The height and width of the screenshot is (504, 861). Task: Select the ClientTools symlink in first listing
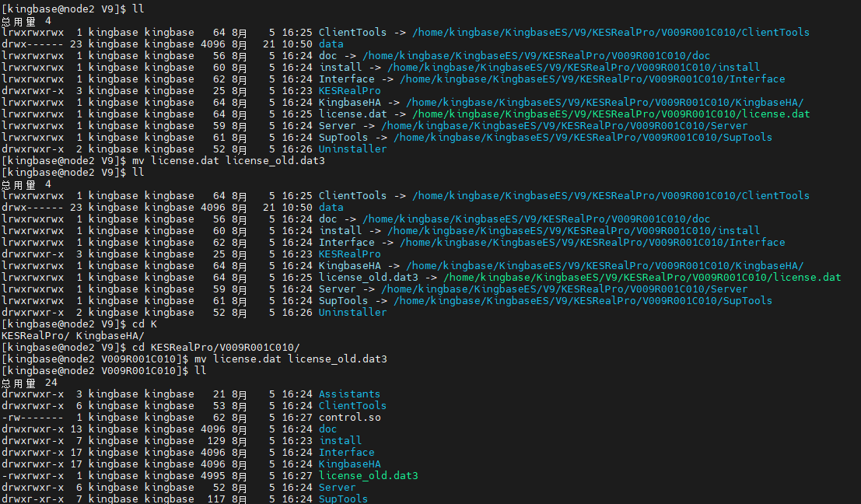(352, 32)
